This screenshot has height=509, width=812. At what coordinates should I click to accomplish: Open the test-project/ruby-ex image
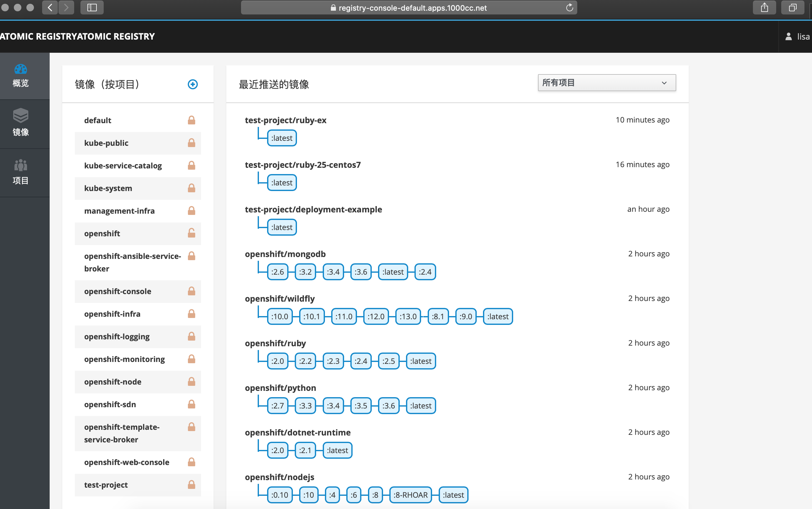(x=285, y=120)
